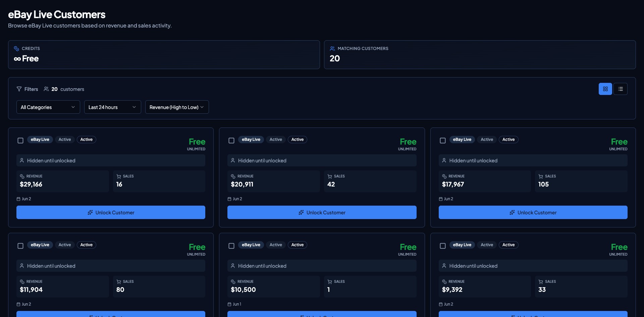Click the Matching Customers people icon
Screen dimensions: 644x317
(x=332, y=49)
